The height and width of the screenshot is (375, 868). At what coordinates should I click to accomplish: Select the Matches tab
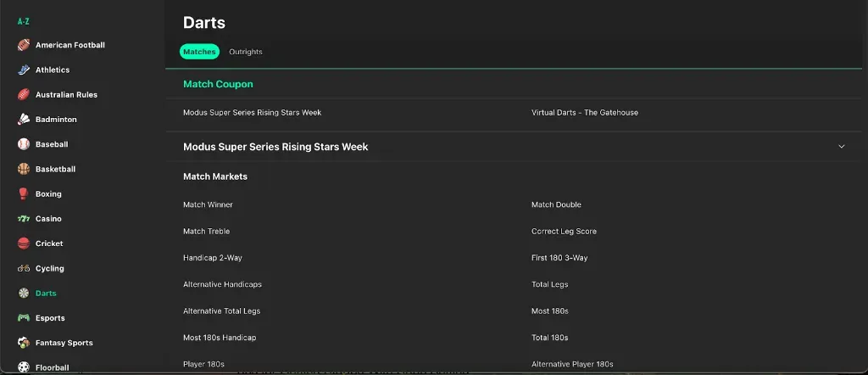[x=199, y=52]
